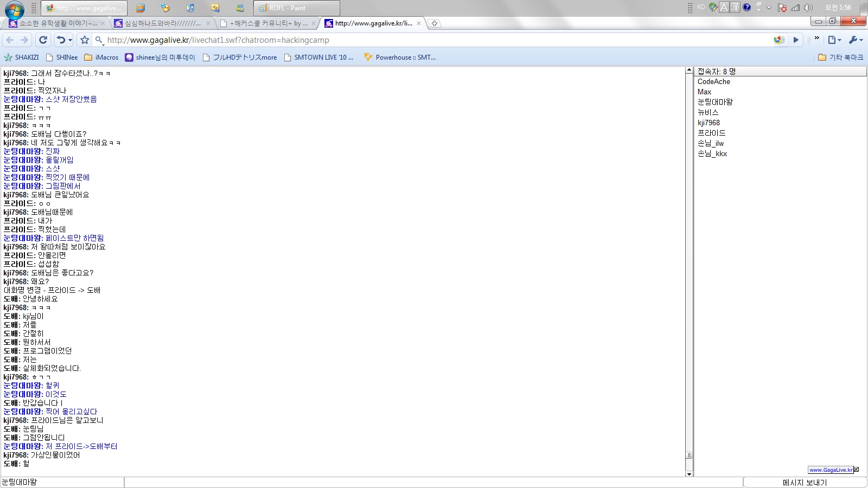Image resolution: width=868 pixels, height=488 pixels.
Task: Click the Start orb in the taskbar
Action: pyautogui.click(x=14, y=9)
